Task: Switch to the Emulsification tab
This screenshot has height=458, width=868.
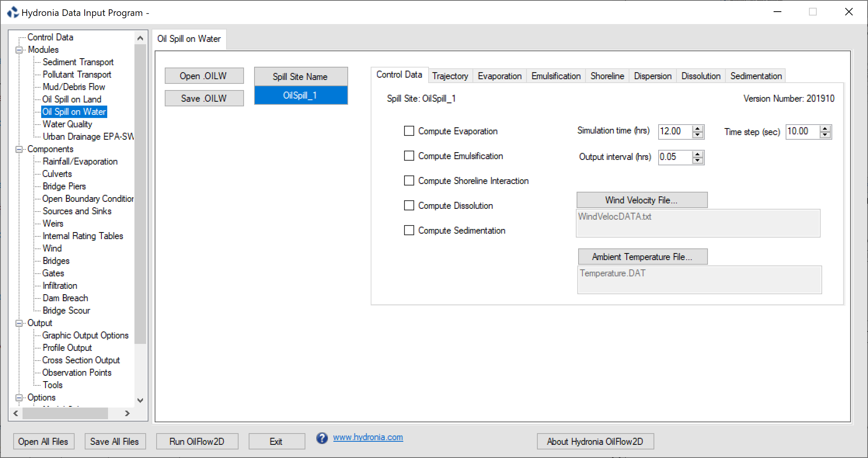Action: 556,76
